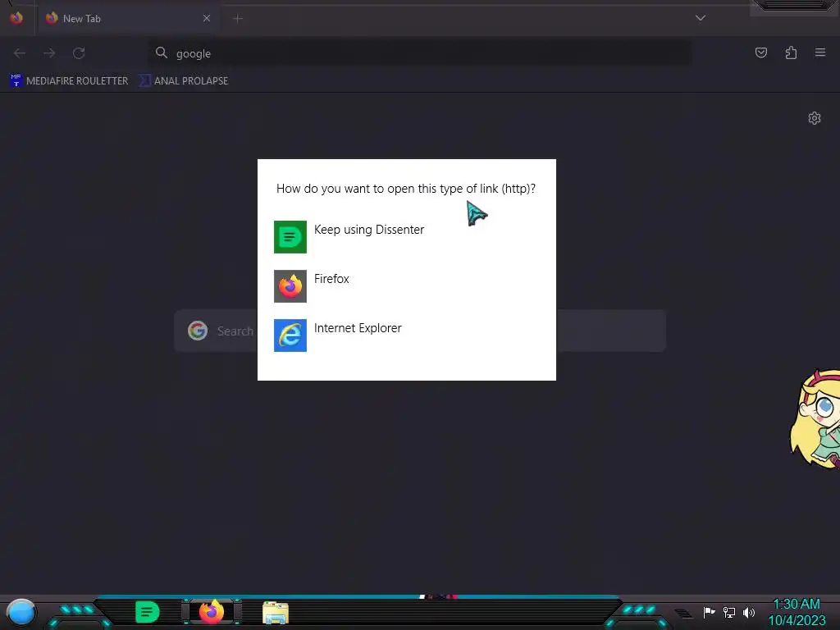
Task: Open volume speaker tray icon
Action: pos(749,612)
